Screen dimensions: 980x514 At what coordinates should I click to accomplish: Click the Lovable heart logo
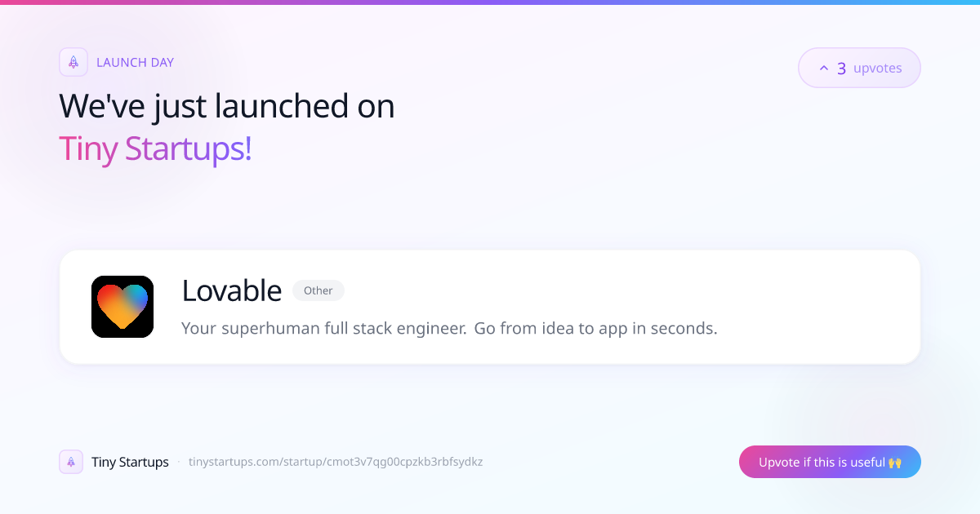click(122, 307)
